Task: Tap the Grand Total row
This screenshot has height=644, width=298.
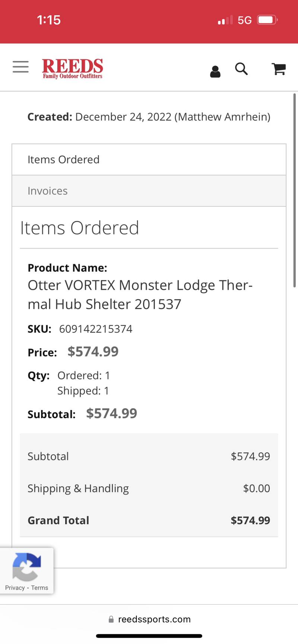Action: point(149,520)
